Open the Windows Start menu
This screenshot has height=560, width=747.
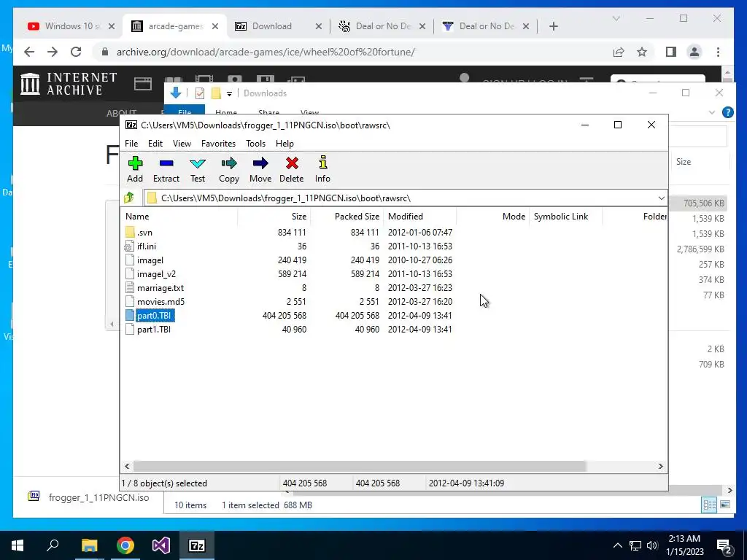(18, 545)
